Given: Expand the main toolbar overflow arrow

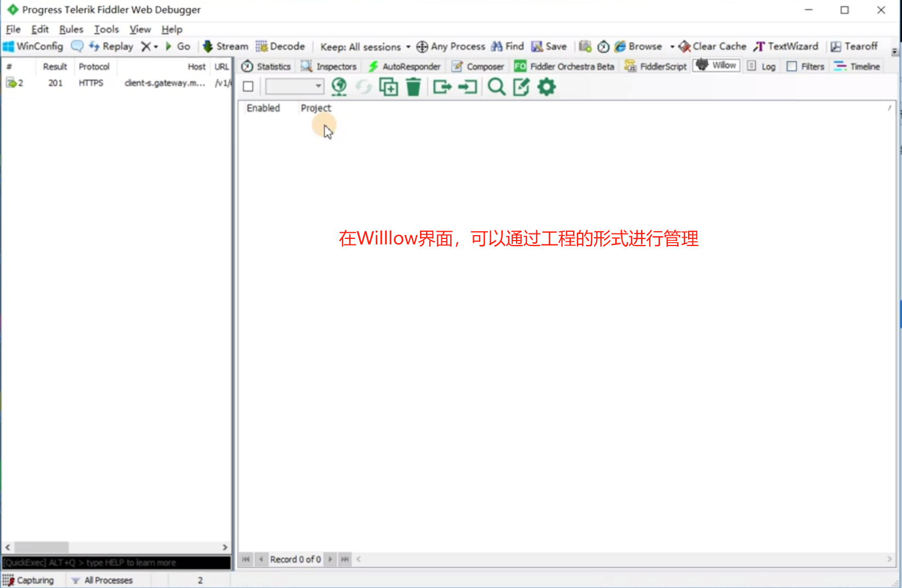Looking at the screenshot, I should [895, 51].
